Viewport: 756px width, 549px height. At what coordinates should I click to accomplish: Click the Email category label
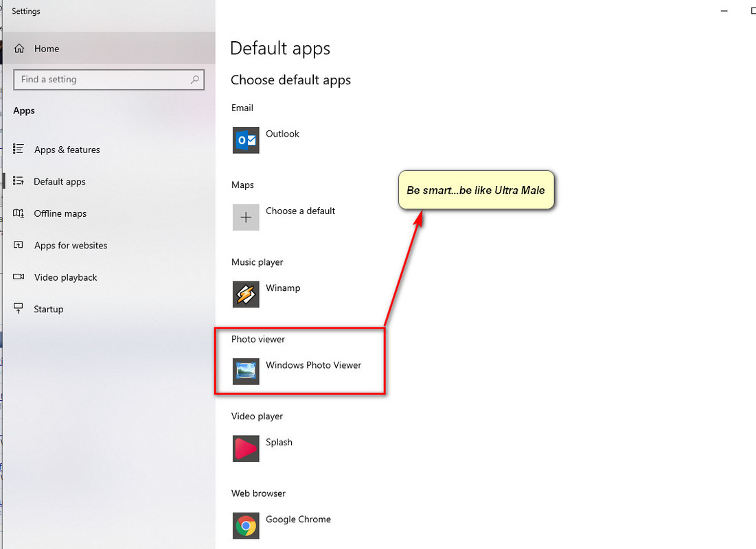(x=242, y=108)
